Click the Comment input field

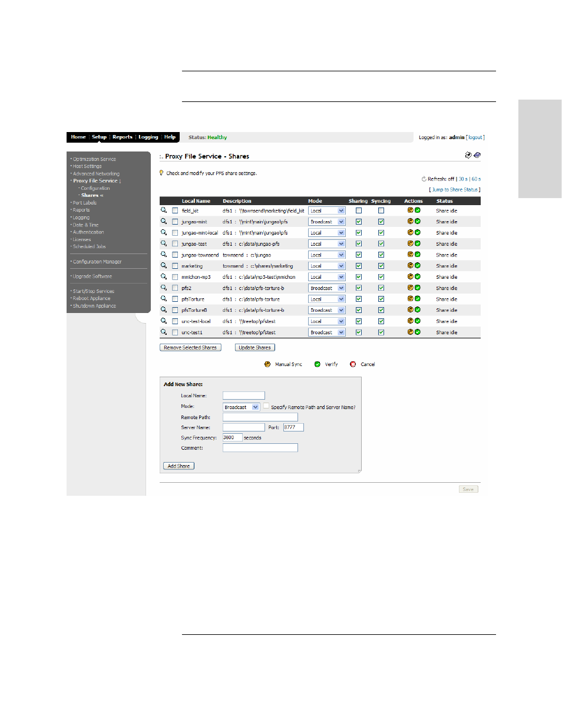point(260,448)
